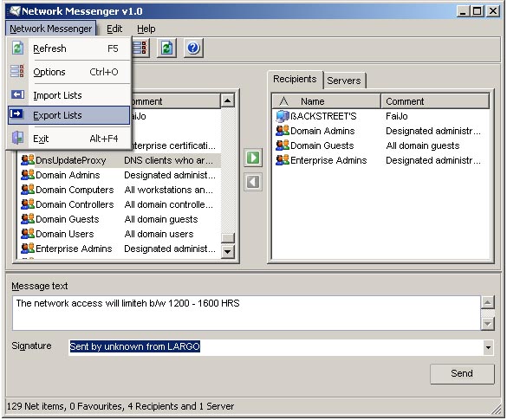Click the group icon beside Domain Users

point(28,234)
